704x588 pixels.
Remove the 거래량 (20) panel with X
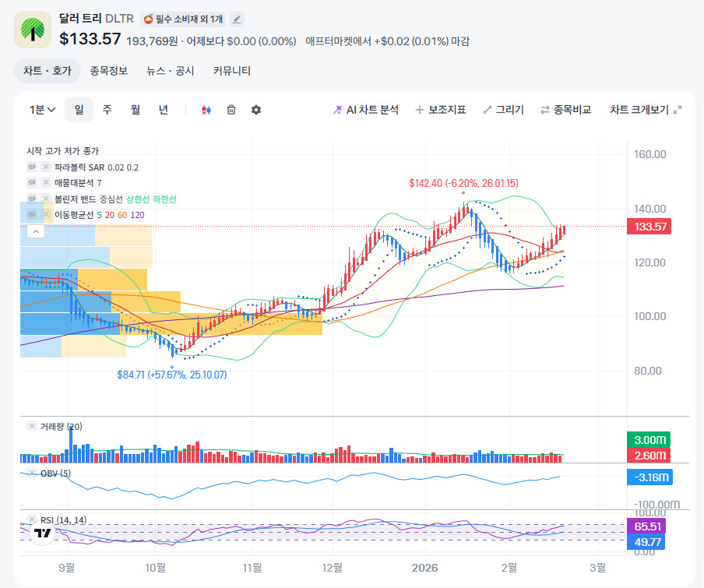click(32, 426)
